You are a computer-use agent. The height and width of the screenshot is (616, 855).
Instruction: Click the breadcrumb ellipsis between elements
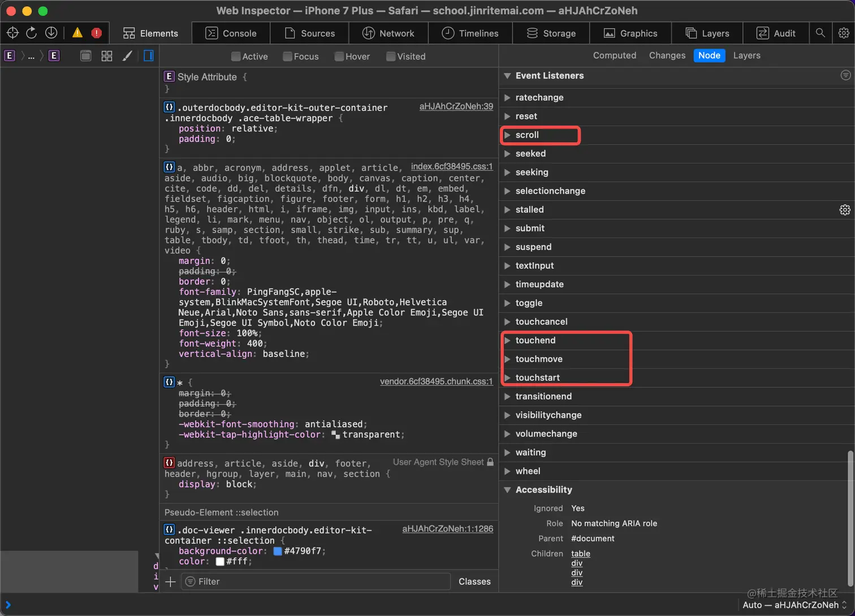pos(31,56)
